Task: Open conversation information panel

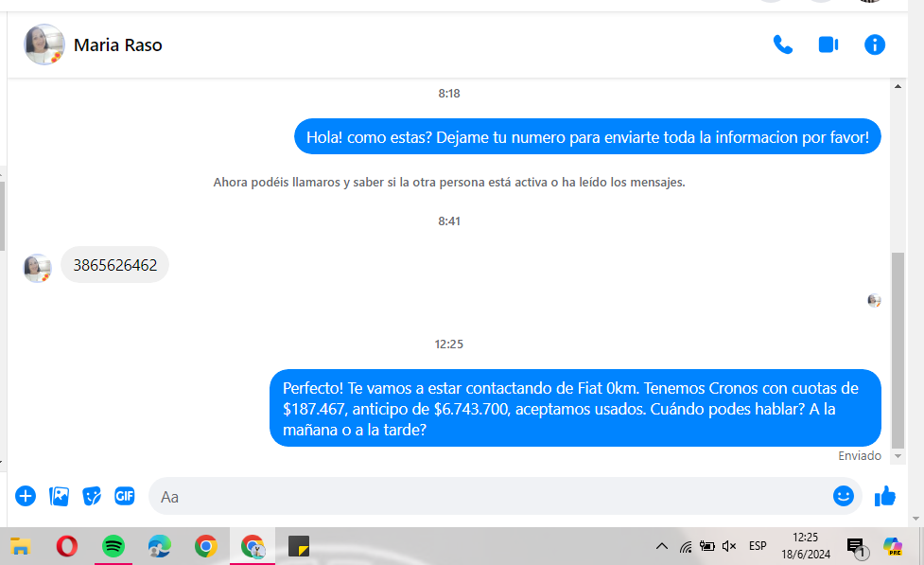Action: pos(875,44)
